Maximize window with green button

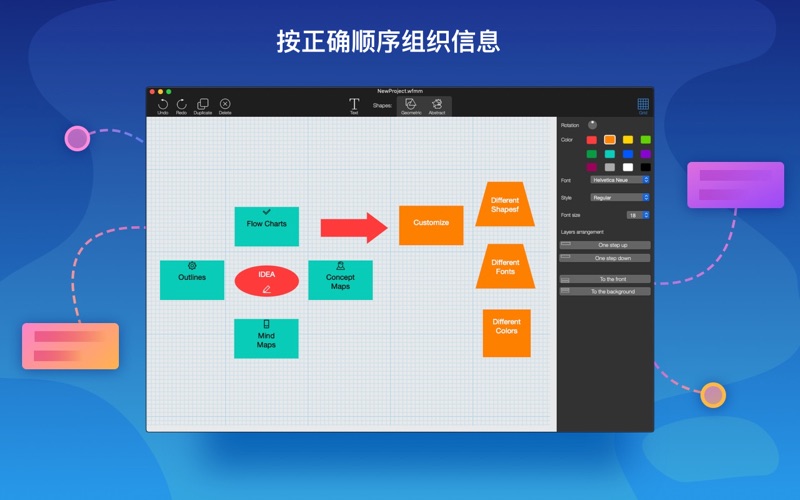[168, 92]
